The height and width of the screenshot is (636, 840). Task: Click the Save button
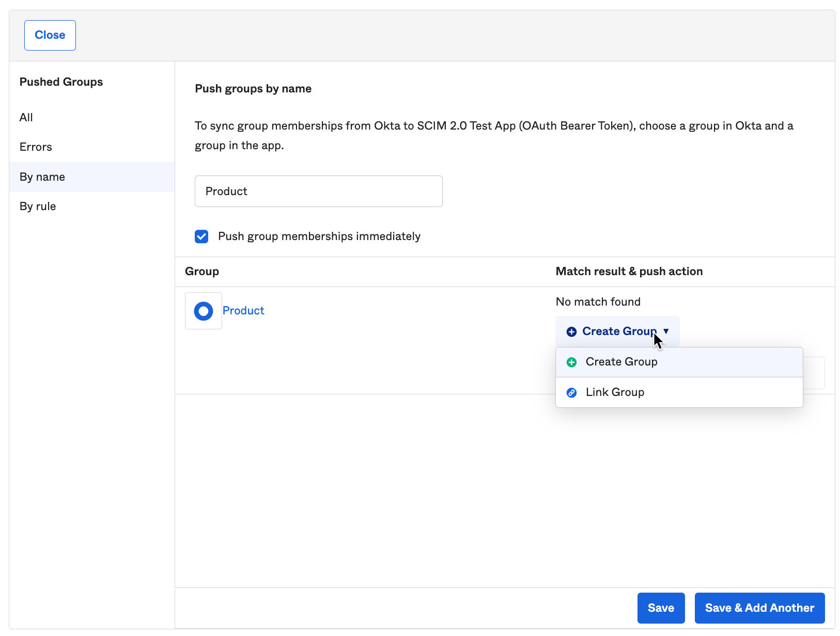(661, 608)
